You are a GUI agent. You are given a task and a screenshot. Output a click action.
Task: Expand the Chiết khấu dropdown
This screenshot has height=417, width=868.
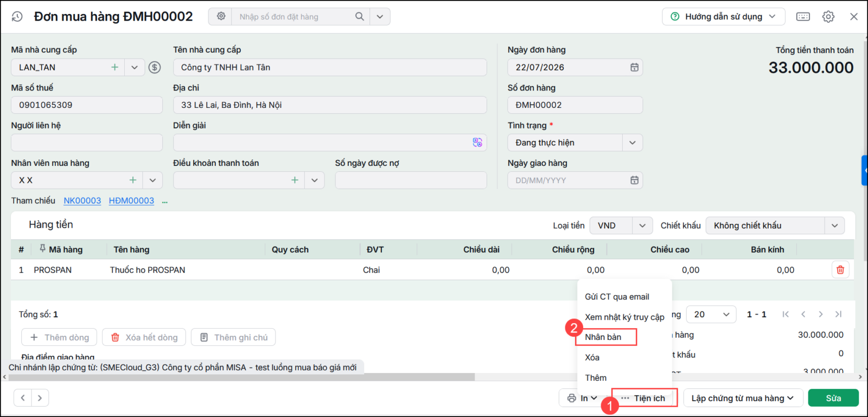click(x=834, y=226)
